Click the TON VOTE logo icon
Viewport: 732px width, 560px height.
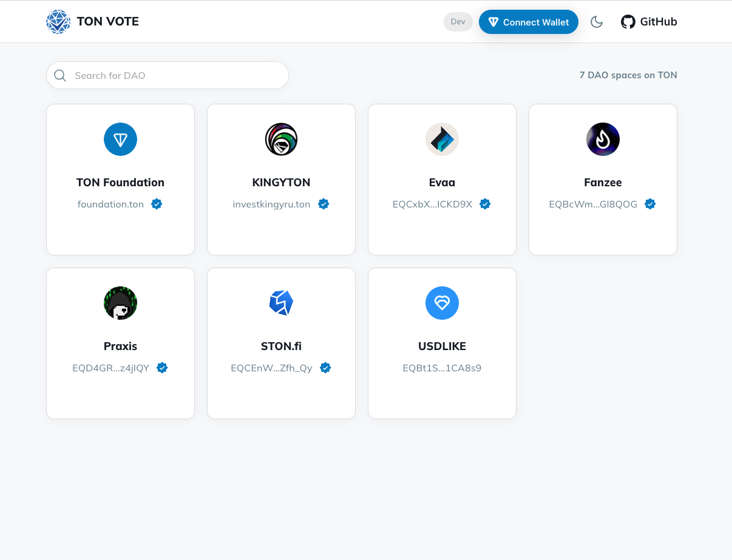(x=58, y=22)
